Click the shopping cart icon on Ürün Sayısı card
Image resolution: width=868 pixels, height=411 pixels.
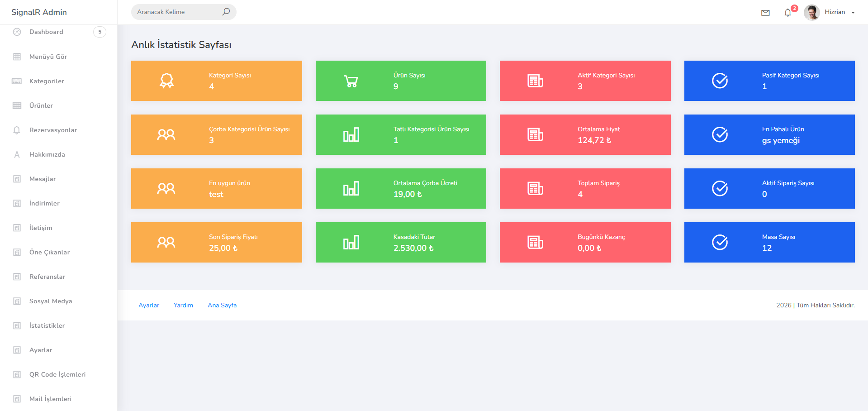[x=351, y=81]
